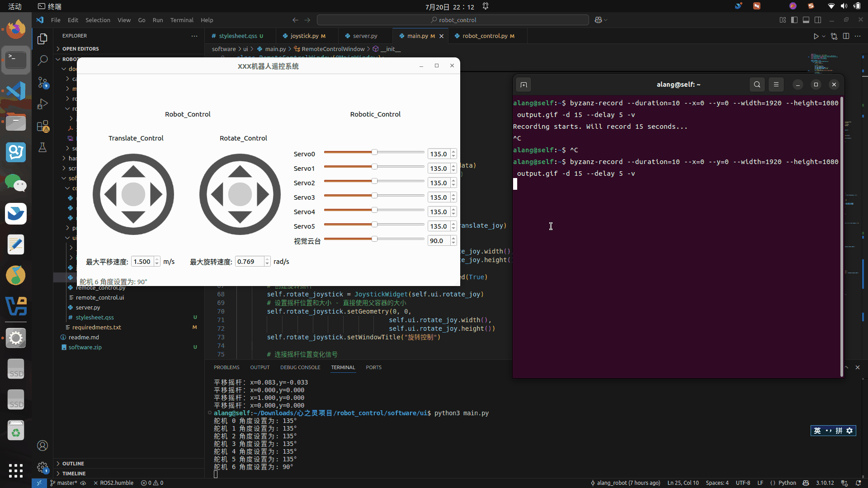Screen dimensions: 868x488
Task: Click the Split Editor Right icon
Action: 846,36
